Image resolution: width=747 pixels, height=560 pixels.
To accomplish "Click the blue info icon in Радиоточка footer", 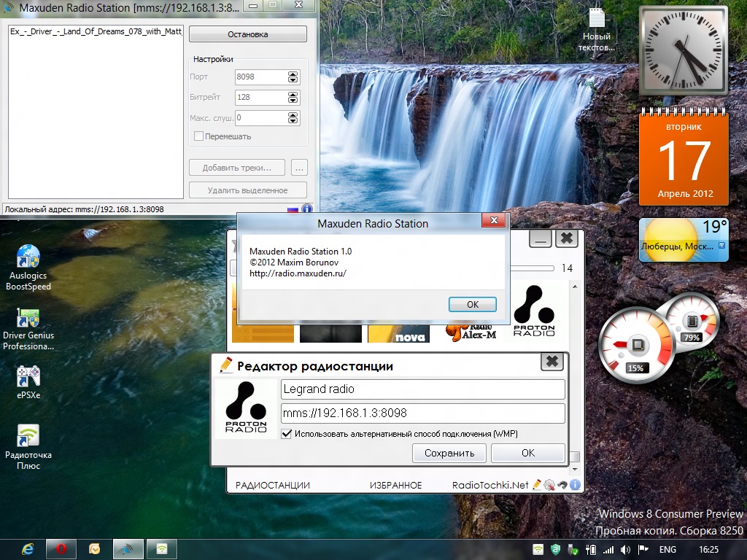I will coord(575,485).
